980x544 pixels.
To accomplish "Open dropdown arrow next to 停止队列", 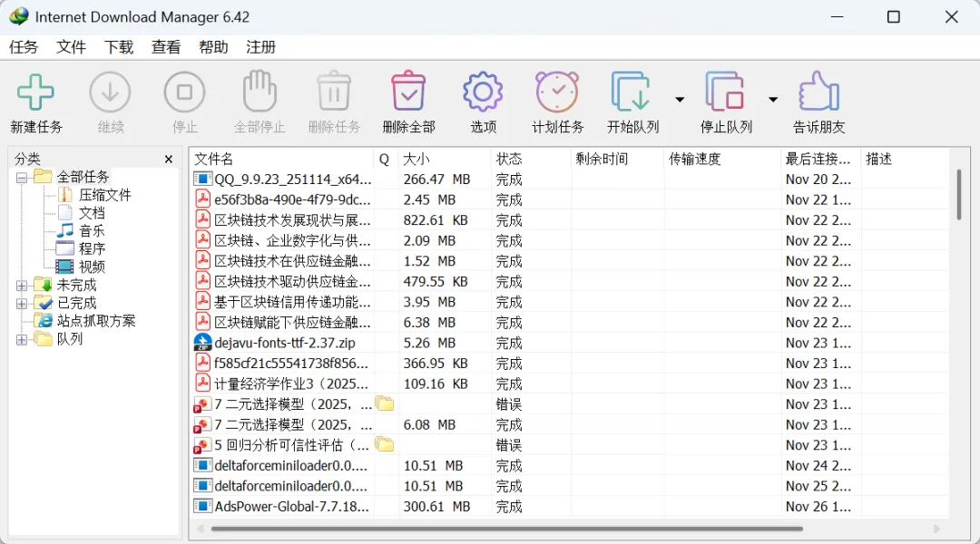I will pyautogui.click(x=773, y=100).
